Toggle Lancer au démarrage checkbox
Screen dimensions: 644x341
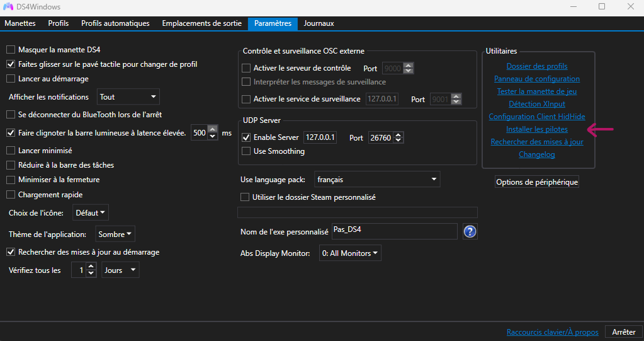[x=11, y=79]
